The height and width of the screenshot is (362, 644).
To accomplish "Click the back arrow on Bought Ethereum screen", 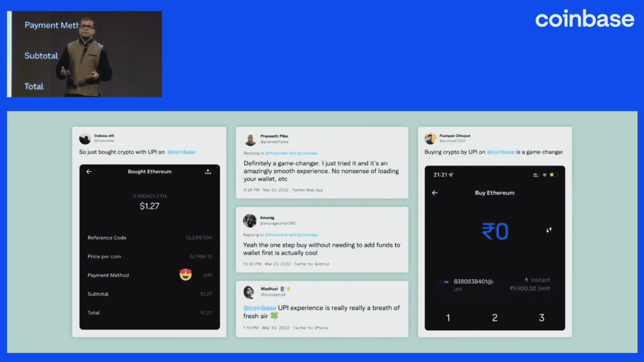I will click(89, 172).
